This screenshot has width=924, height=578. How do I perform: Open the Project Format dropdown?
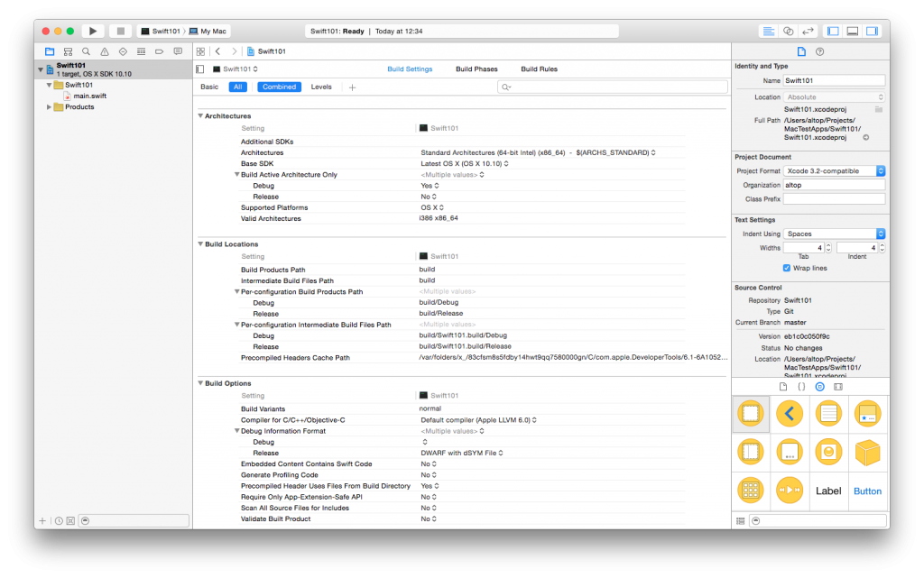point(834,170)
